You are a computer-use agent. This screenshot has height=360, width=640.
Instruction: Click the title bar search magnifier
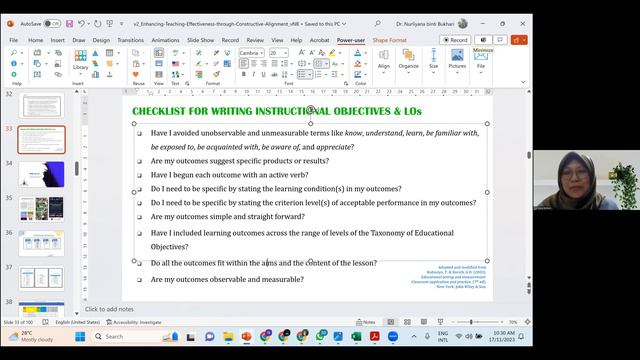click(378, 24)
